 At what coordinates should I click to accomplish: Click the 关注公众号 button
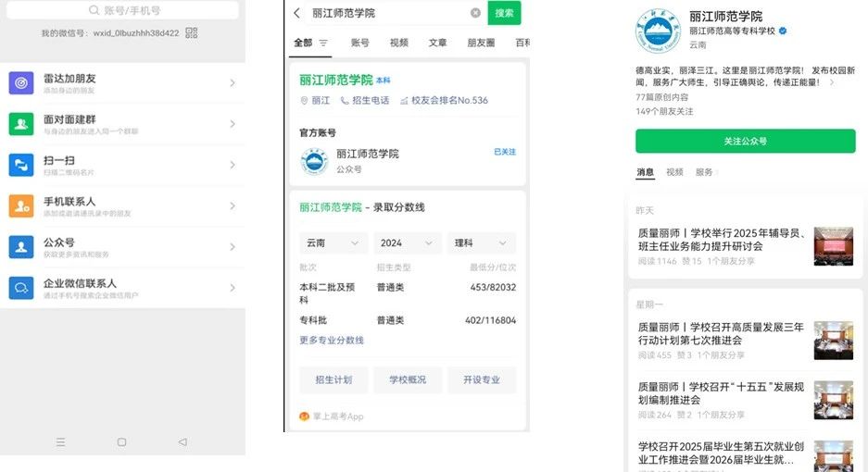pyautogui.click(x=745, y=141)
